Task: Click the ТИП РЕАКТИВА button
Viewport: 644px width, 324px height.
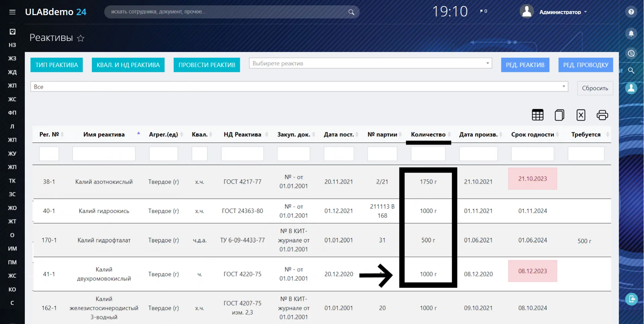Action: (x=57, y=65)
